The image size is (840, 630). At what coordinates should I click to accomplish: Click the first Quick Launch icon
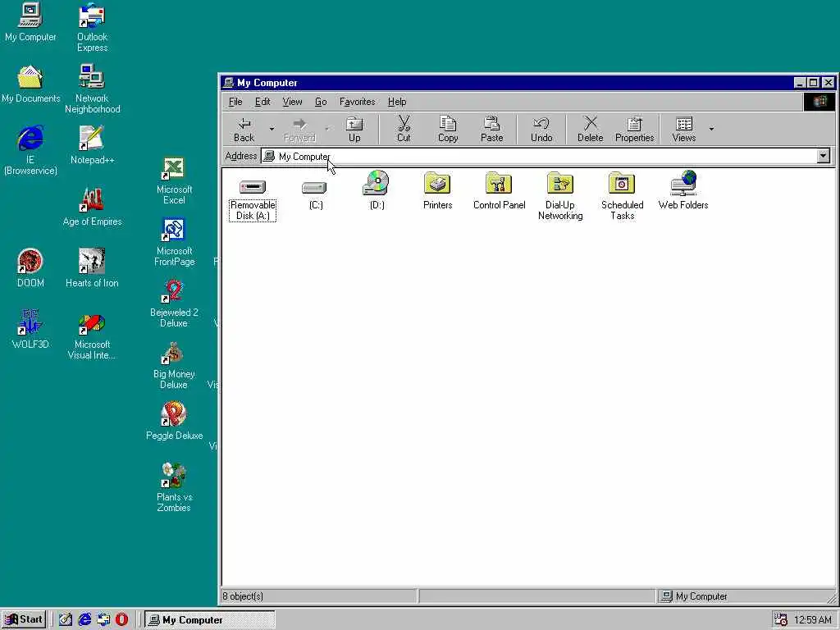click(x=66, y=620)
